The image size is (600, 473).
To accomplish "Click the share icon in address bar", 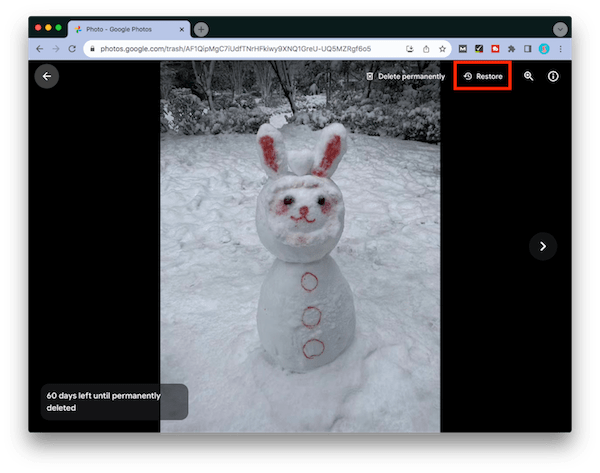I will click(x=426, y=48).
